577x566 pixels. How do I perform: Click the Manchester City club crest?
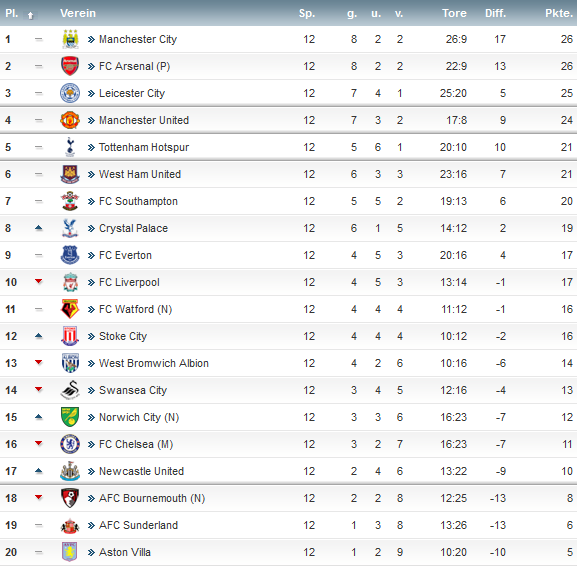70,39
